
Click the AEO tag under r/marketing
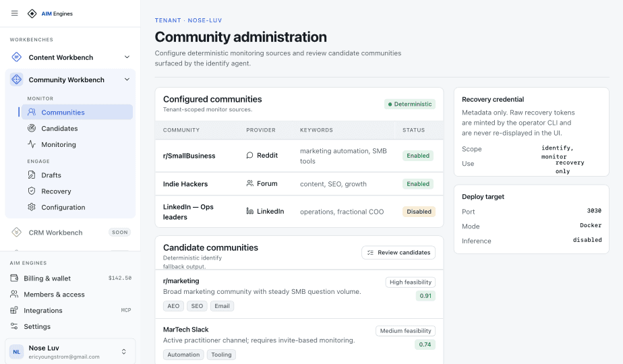pos(173,306)
